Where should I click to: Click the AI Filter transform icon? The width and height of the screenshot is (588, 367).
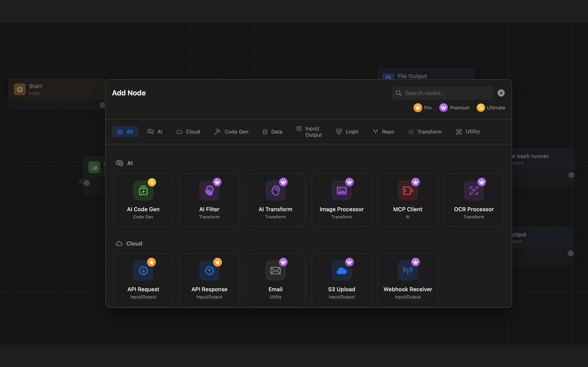coord(209,190)
